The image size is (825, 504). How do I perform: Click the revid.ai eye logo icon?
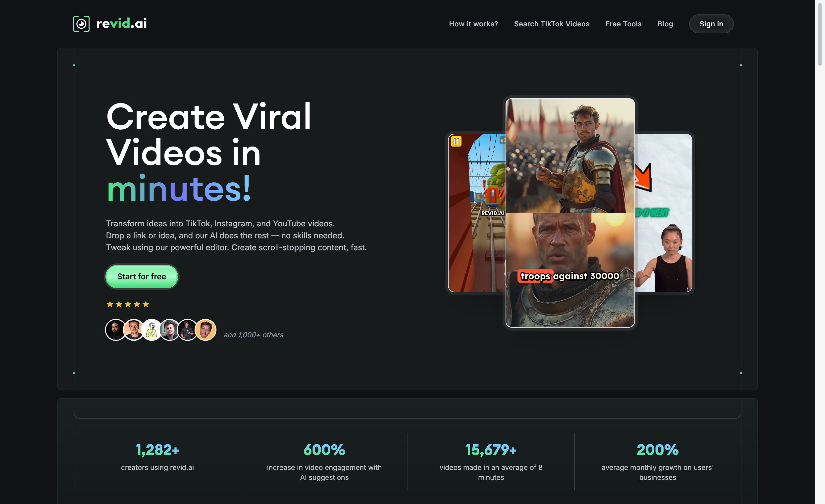point(81,23)
